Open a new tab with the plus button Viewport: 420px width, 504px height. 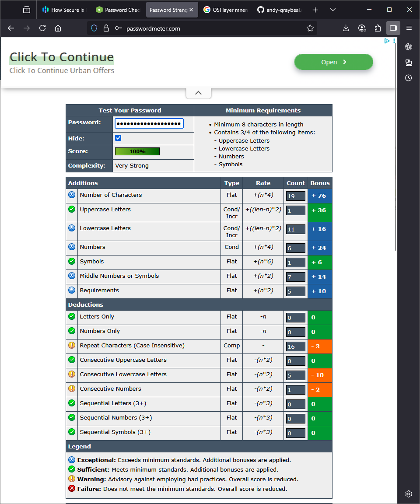click(315, 10)
